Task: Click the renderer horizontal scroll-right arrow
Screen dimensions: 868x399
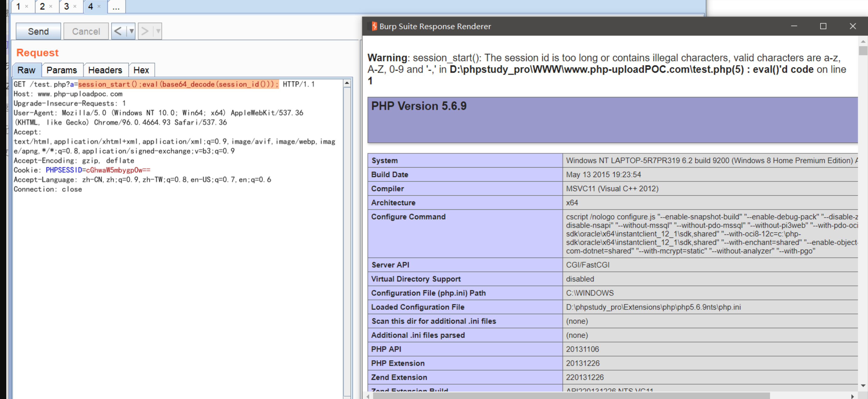Action: point(852,396)
